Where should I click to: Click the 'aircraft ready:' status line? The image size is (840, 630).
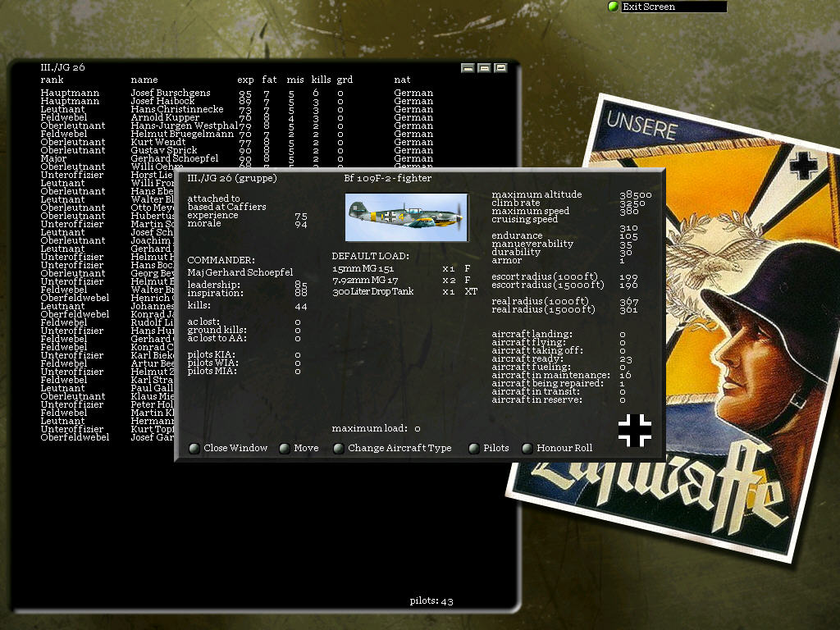coord(527,359)
